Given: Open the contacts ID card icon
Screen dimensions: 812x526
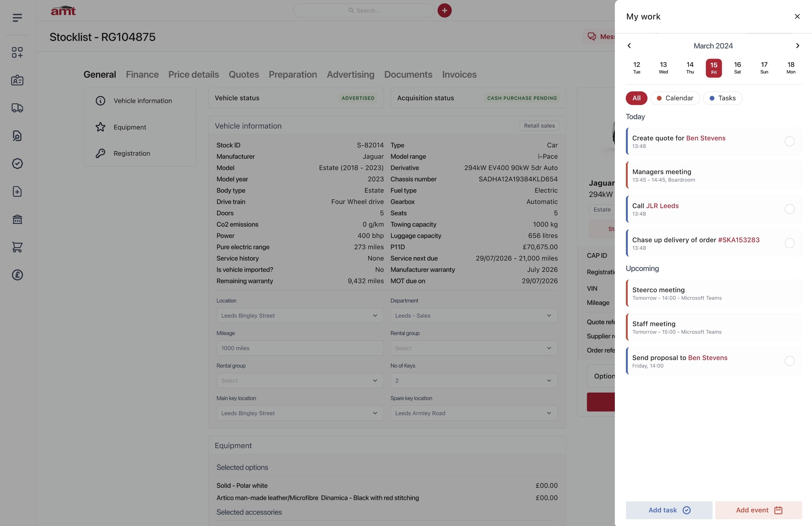Looking at the screenshot, I should point(17,80).
